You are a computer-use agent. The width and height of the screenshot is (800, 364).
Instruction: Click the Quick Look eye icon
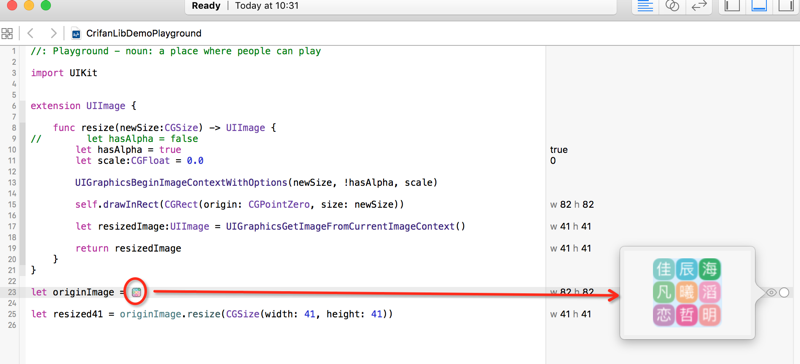pos(771,293)
